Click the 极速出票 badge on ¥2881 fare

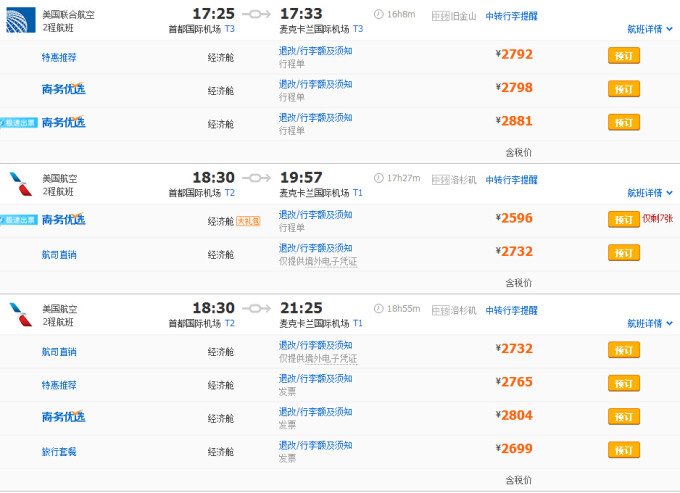click(20, 123)
